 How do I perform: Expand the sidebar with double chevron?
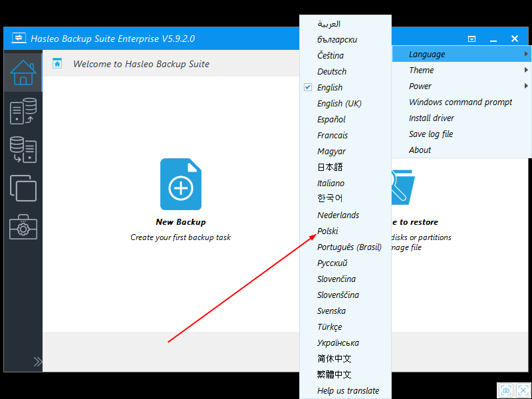pyautogui.click(x=38, y=362)
